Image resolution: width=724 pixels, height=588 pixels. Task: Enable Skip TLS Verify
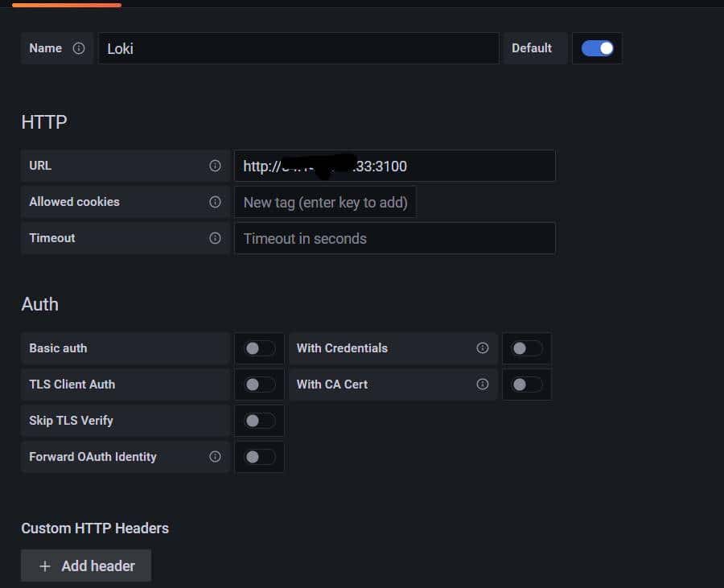259,421
